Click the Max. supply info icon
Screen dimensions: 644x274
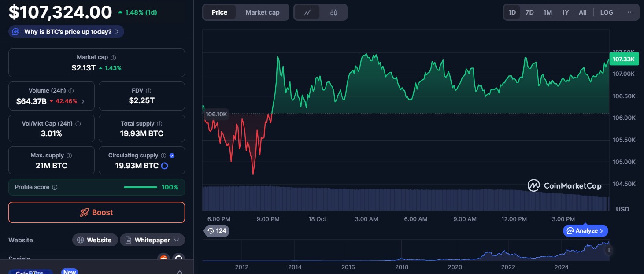pos(69,156)
